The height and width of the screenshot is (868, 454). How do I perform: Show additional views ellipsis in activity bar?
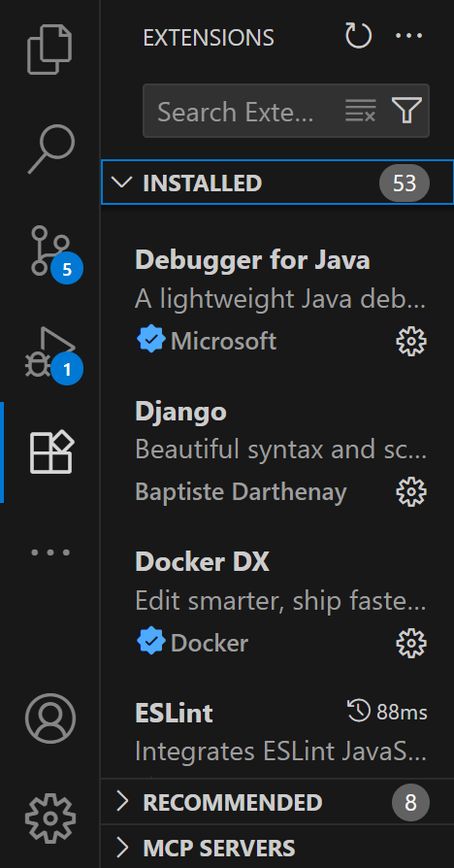tap(50, 552)
